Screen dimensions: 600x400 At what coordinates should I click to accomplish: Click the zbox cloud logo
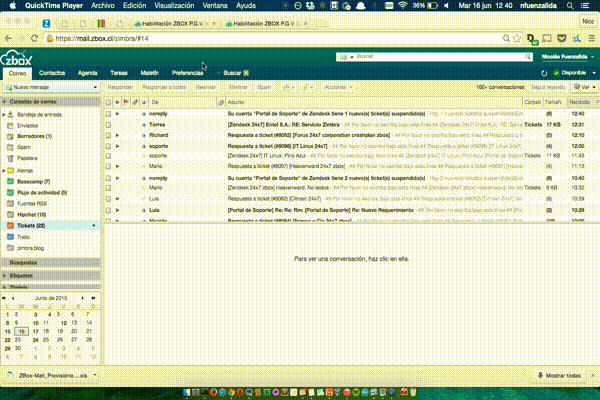click(x=16, y=58)
